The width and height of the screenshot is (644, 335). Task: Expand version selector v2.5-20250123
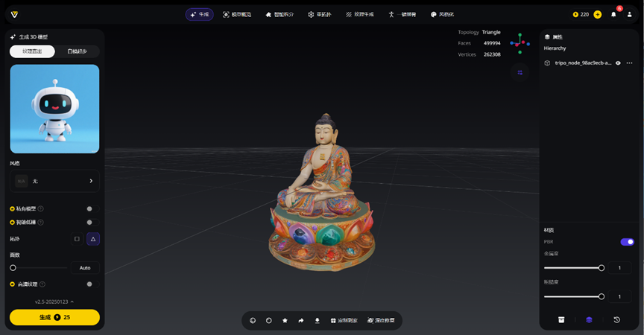(x=54, y=301)
